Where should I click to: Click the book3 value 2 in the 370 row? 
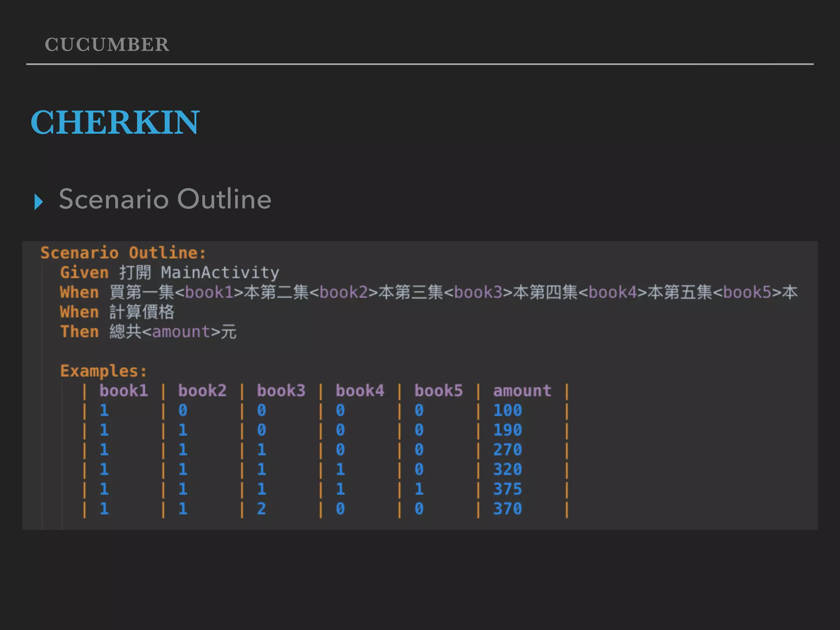[261, 509]
